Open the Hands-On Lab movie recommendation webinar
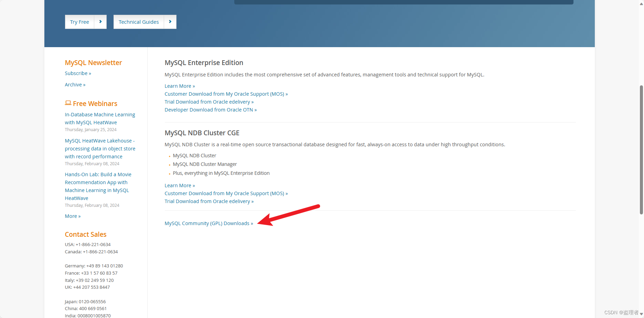This screenshot has width=644, height=318. pos(98,186)
